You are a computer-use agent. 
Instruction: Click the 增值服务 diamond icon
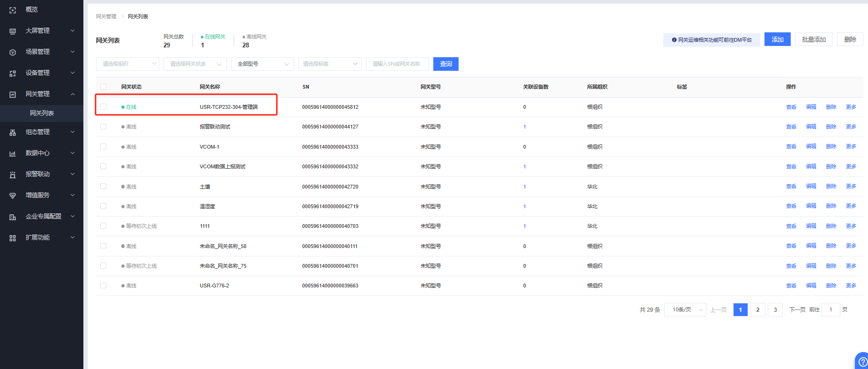point(13,196)
